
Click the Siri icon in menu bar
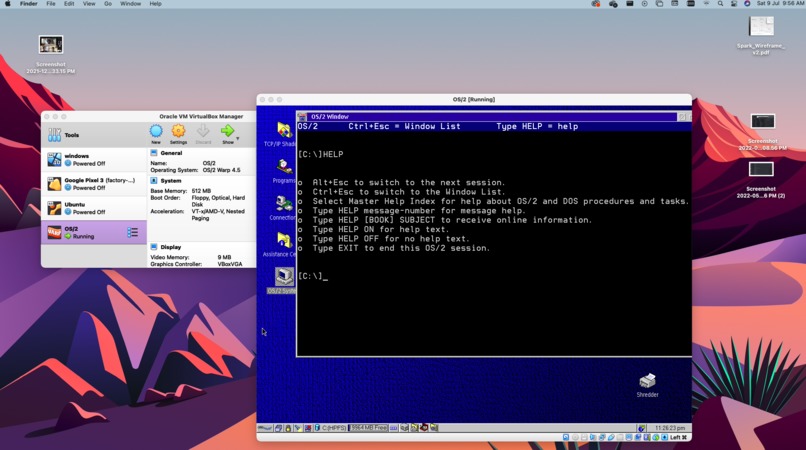tap(747, 4)
